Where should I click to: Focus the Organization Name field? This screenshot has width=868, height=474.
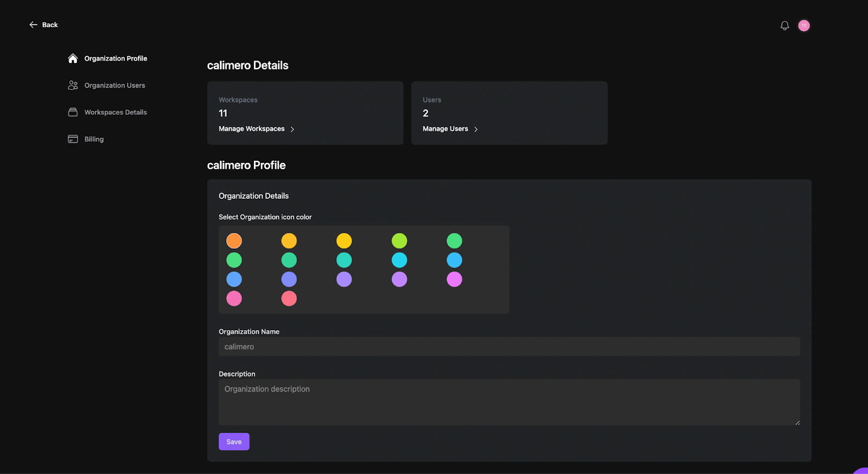point(509,346)
